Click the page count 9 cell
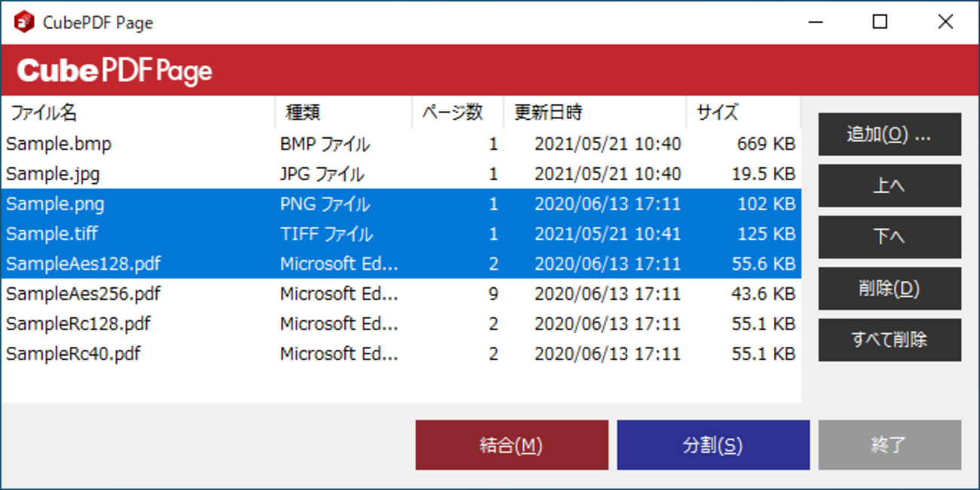980x490 pixels. point(493,294)
